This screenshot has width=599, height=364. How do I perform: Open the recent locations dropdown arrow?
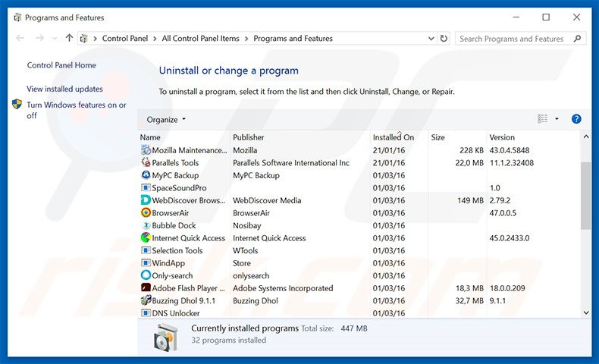pos(55,39)
